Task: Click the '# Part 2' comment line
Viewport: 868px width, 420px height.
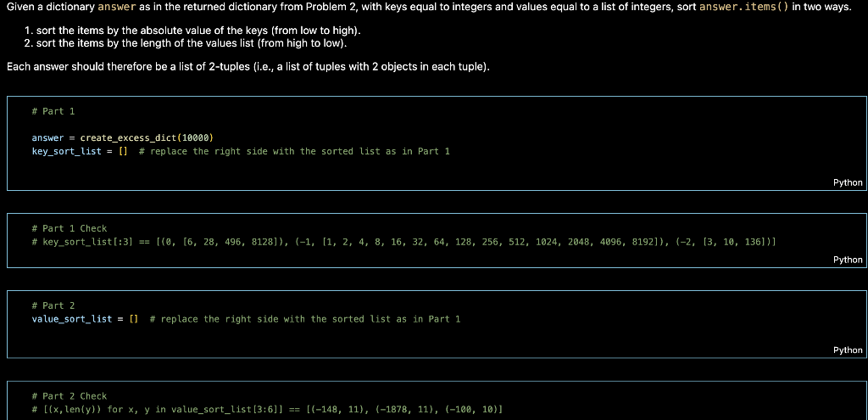Action: tap(53, 305)
